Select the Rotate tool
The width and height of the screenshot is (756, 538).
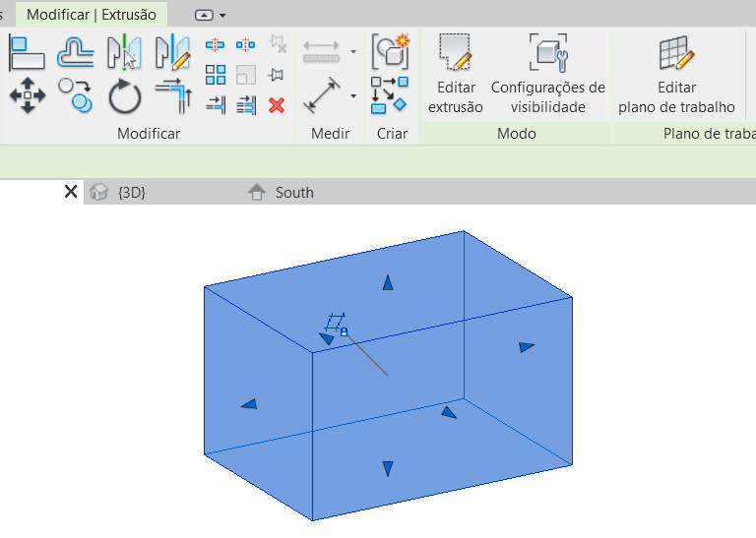click(x=124, y=96)
